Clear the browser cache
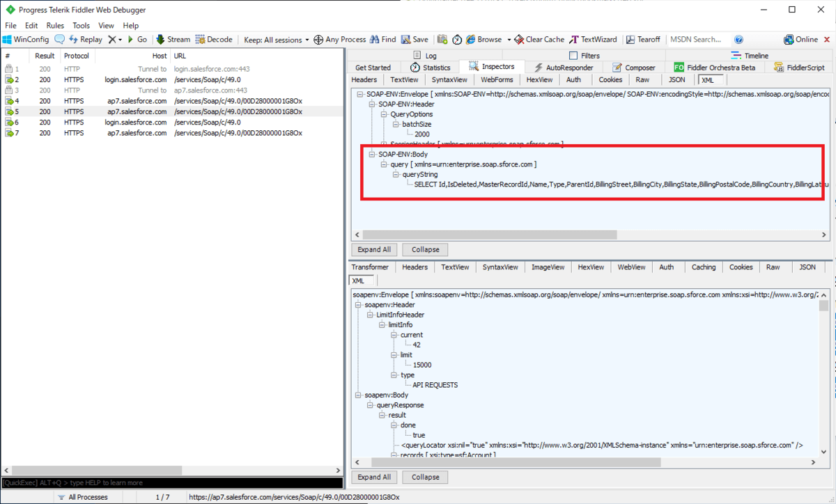 [539, 40]
